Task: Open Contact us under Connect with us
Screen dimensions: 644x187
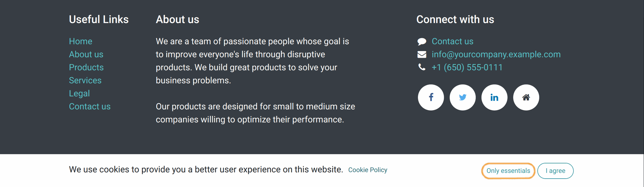Action: [452, 41]
